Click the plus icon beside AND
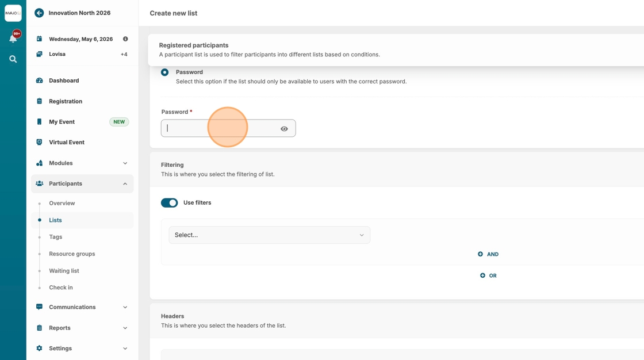This screenshot has height=360, width=644. tap(480, 254)
